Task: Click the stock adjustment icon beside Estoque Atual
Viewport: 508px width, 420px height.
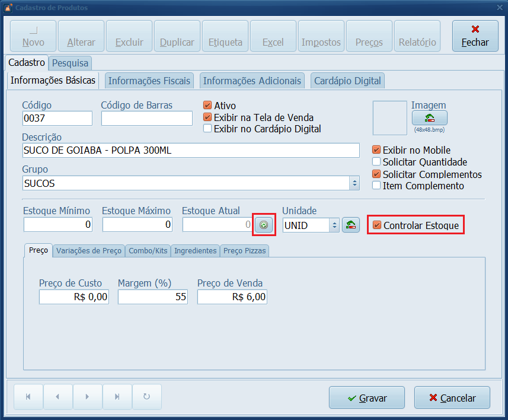Action: pos(264,225)
